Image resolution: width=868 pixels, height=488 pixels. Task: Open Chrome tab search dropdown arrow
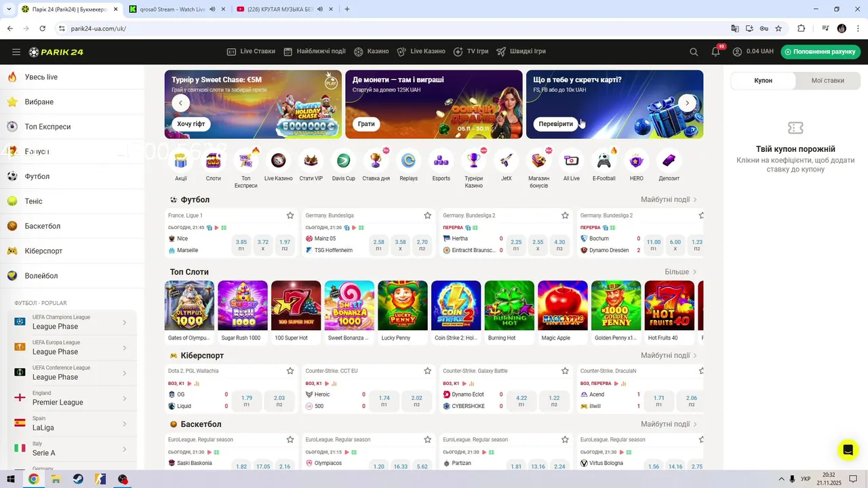[9, 9]
